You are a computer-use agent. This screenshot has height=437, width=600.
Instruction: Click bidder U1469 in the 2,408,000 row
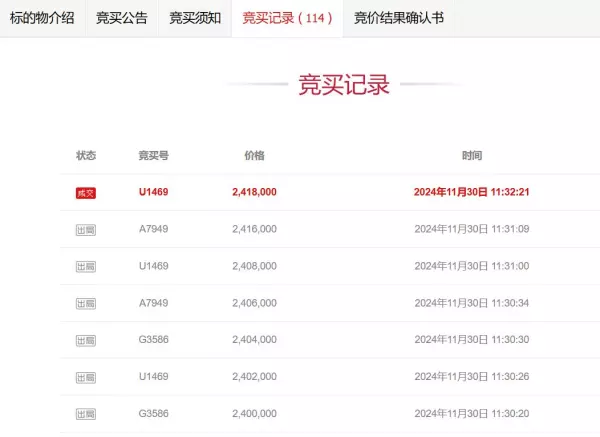[153, 266]
